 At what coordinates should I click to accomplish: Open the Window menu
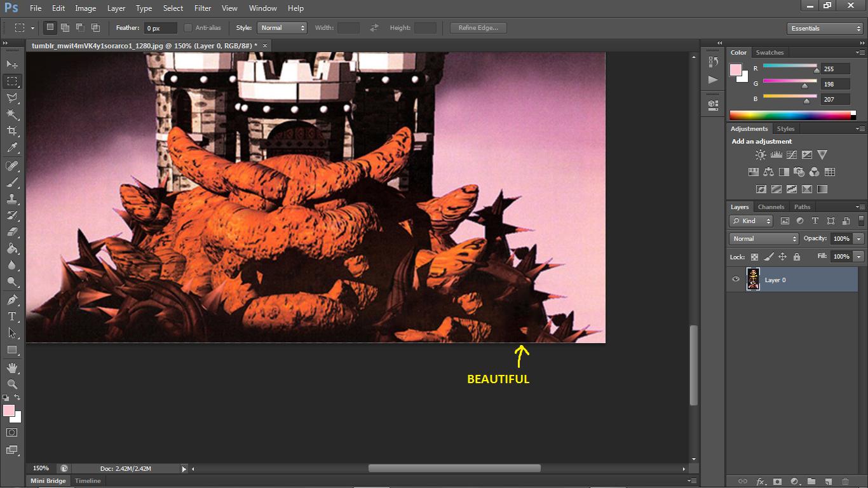(263, 8)
